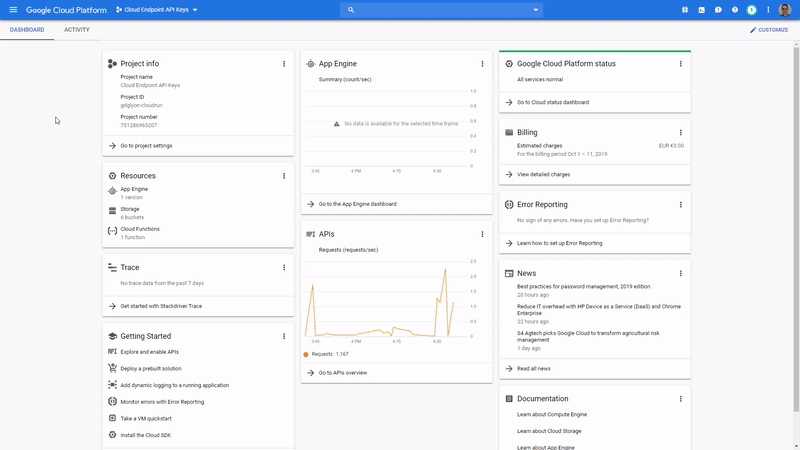Open Monitor errors with Error Reporting
This screenshot has width=800, height=450.
coord(162,402)
